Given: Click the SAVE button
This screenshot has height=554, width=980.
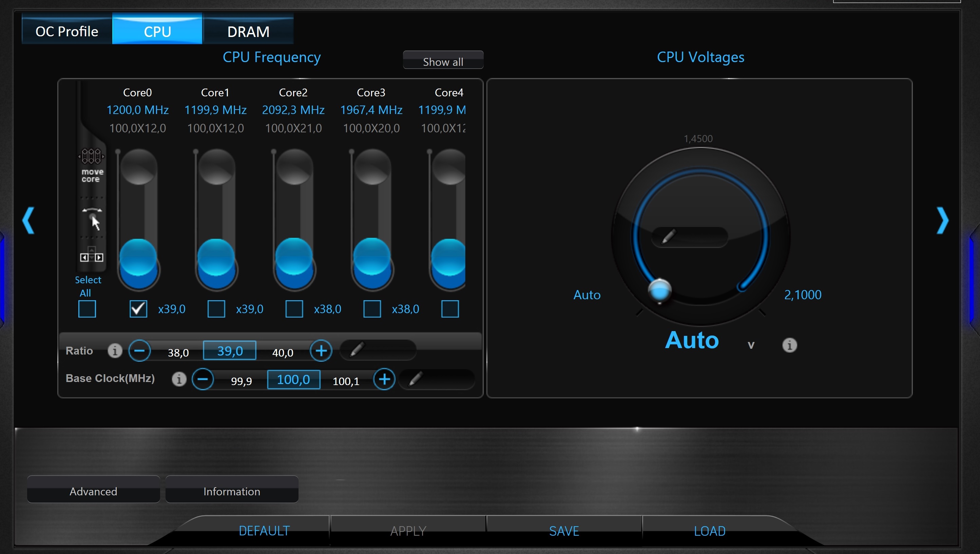Looking at the screenshot, I should tap(564, 530).
